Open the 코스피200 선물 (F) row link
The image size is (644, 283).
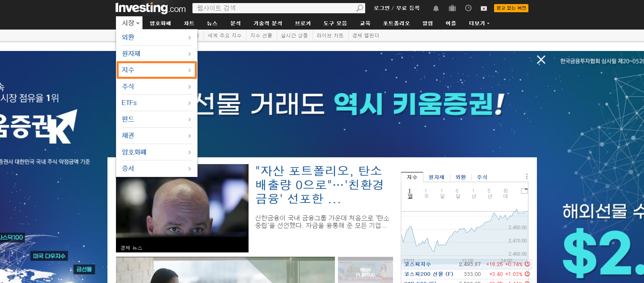(428, 274)
